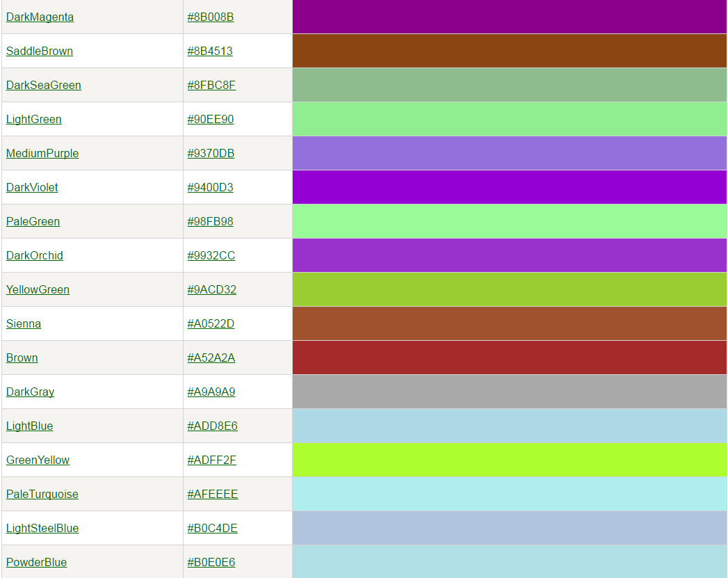Select the LightGreen color swatch bar
728x578 pixels.
pyautogui.click(x=509, y=120)
